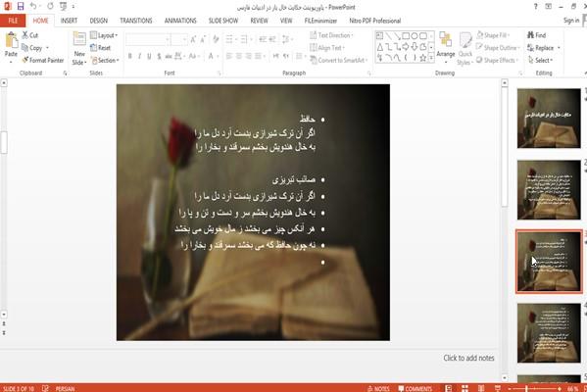Toggle Bold formatting
This screenshot has width=587, height=392.
point(130,56)
